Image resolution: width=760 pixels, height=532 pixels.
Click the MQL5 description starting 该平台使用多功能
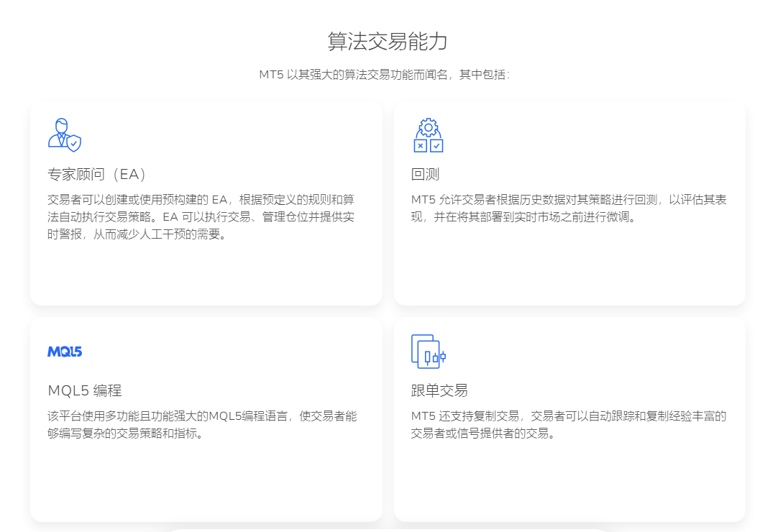point(202,424)
